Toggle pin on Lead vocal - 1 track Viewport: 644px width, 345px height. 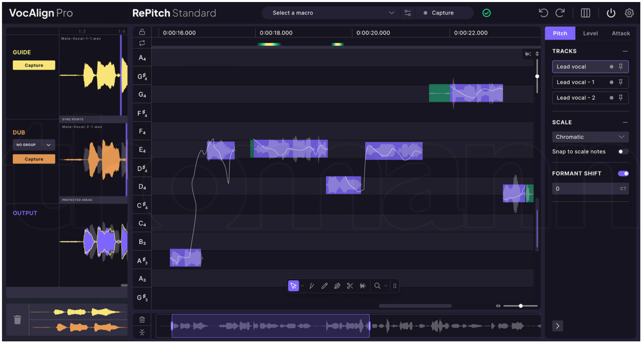pos(621,82)
